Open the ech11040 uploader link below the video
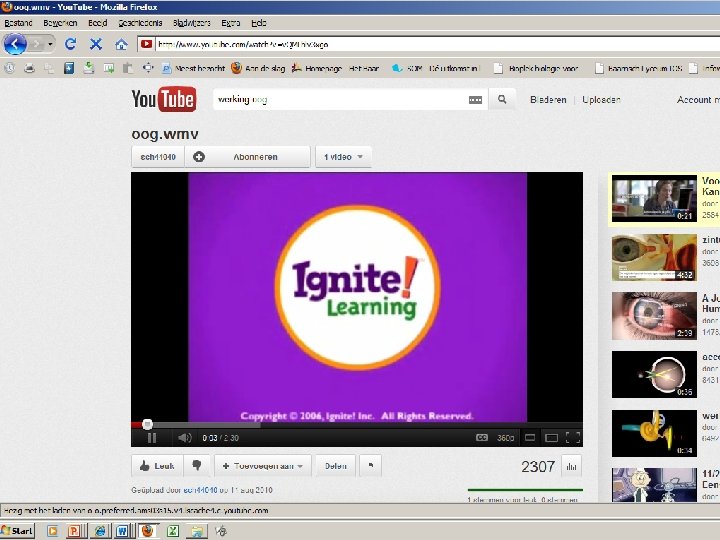 click(x=200, y=490)
